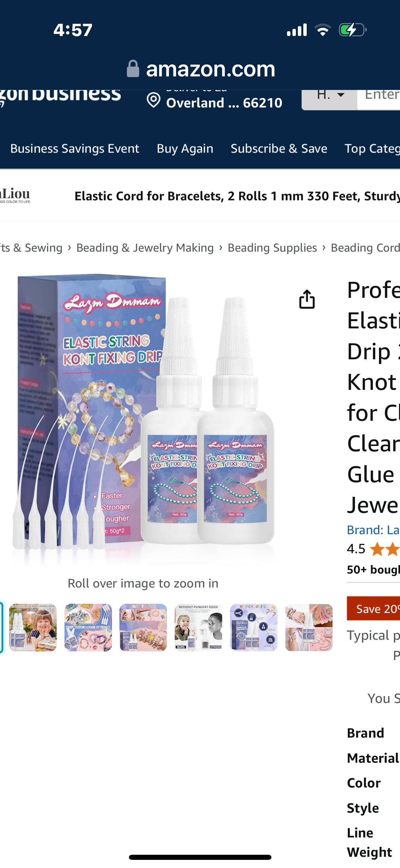
Task: Tap the delivery location pin icon
Action: 153,100
